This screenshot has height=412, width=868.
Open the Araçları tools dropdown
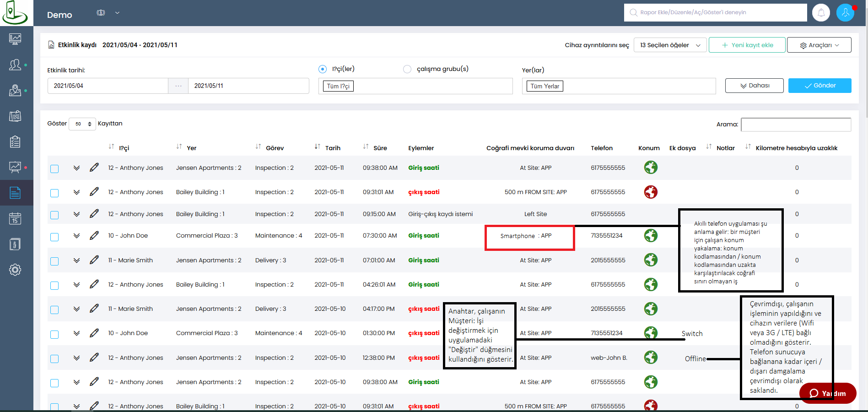click(819, 45)
